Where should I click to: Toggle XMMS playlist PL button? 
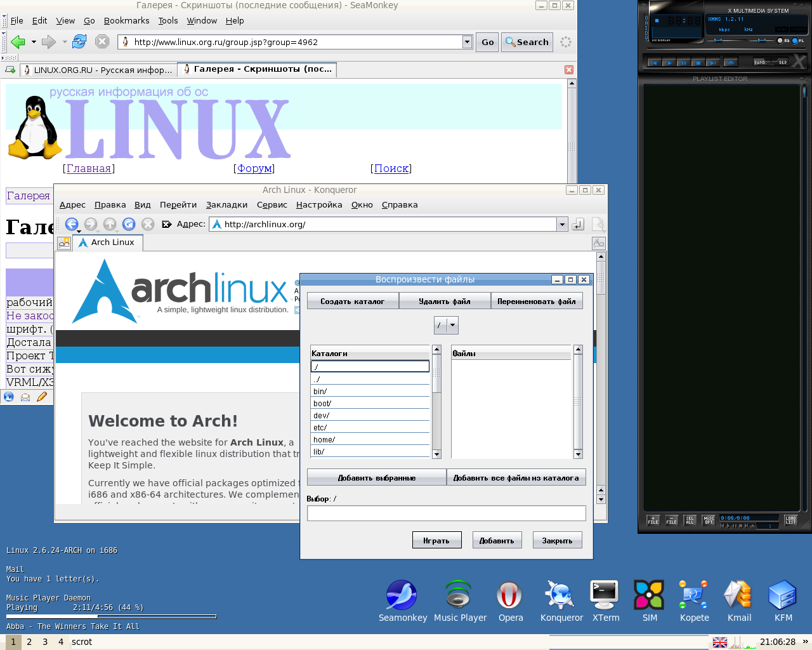pos(798,41)
